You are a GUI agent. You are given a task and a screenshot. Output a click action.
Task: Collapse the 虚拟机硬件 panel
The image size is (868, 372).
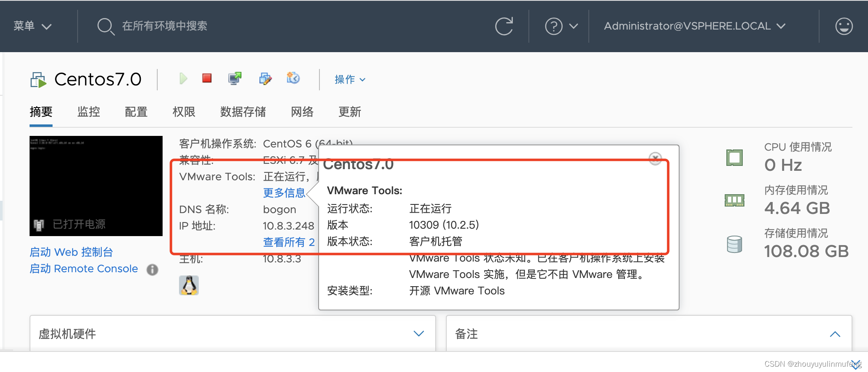[418, 333]
